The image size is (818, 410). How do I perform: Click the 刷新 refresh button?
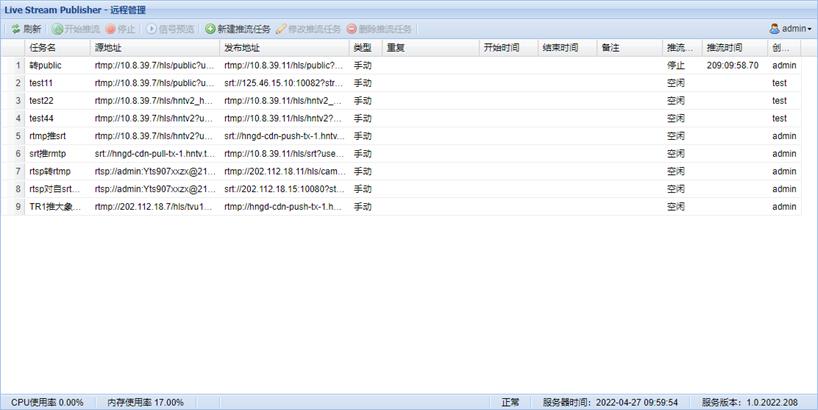coord(26,29)
